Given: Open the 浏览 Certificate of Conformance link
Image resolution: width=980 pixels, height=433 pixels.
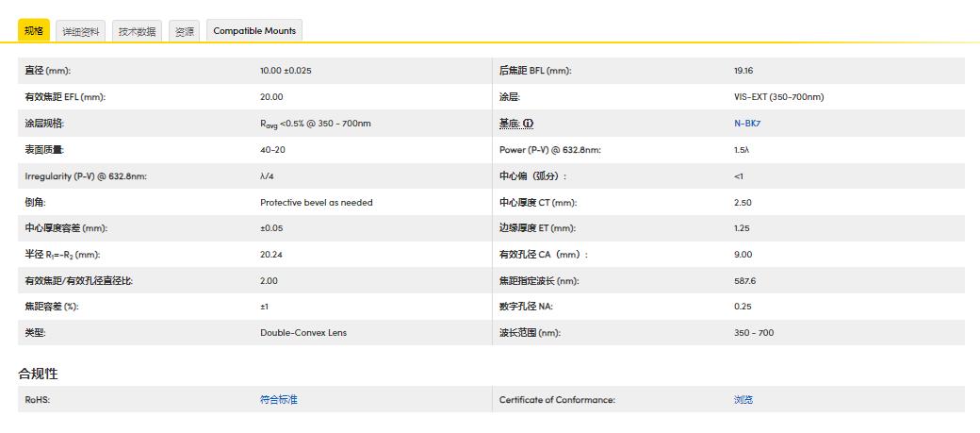Looking at the screenshot, I should click(743, 400).
